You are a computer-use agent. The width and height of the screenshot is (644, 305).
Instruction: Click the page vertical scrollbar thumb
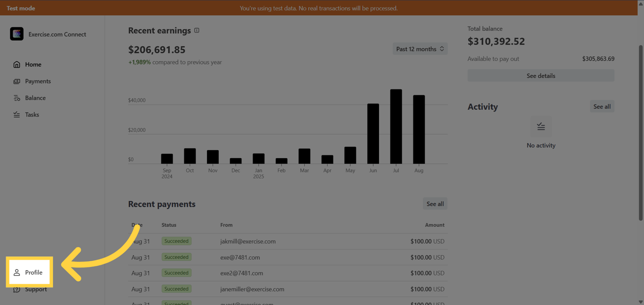[x=641, y=133]
